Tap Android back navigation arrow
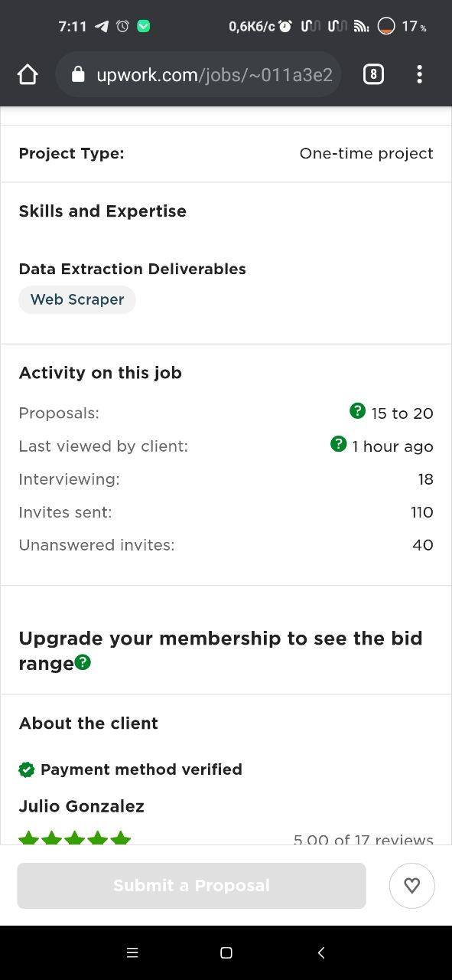 (x=321, y=952)
